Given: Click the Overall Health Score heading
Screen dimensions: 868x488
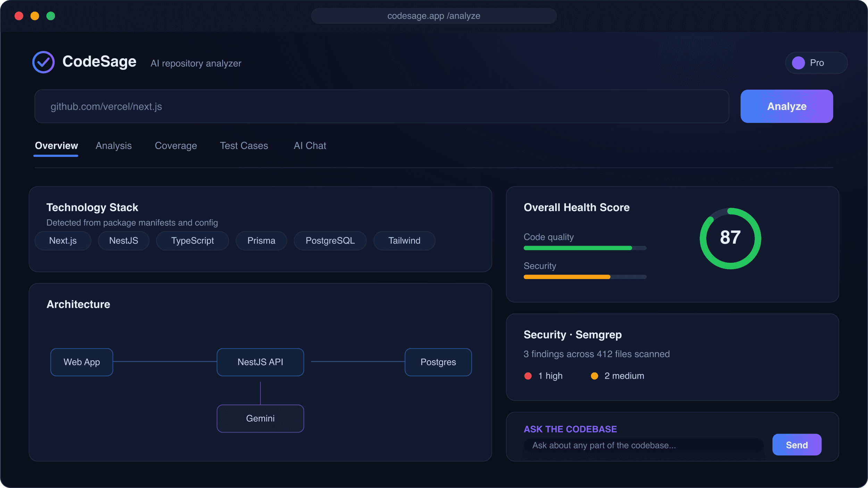Looking at the screenshot, I should (x=576, y=208).
